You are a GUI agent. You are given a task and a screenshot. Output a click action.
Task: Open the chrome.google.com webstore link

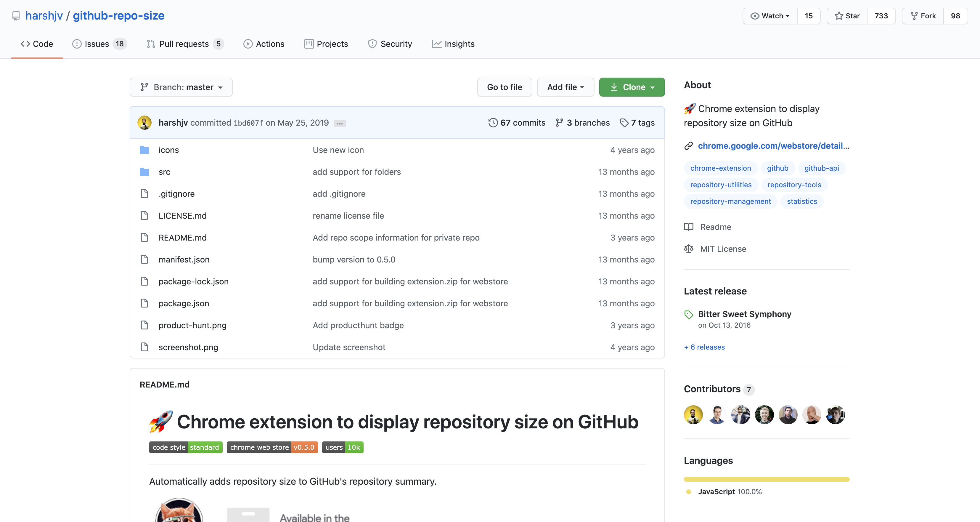point(773,146)
